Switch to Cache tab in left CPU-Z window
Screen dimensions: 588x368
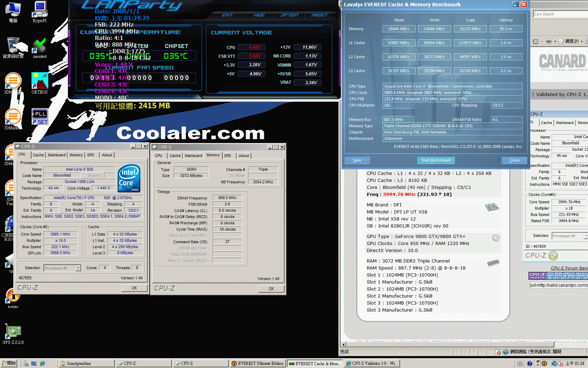tap(38, 155)
